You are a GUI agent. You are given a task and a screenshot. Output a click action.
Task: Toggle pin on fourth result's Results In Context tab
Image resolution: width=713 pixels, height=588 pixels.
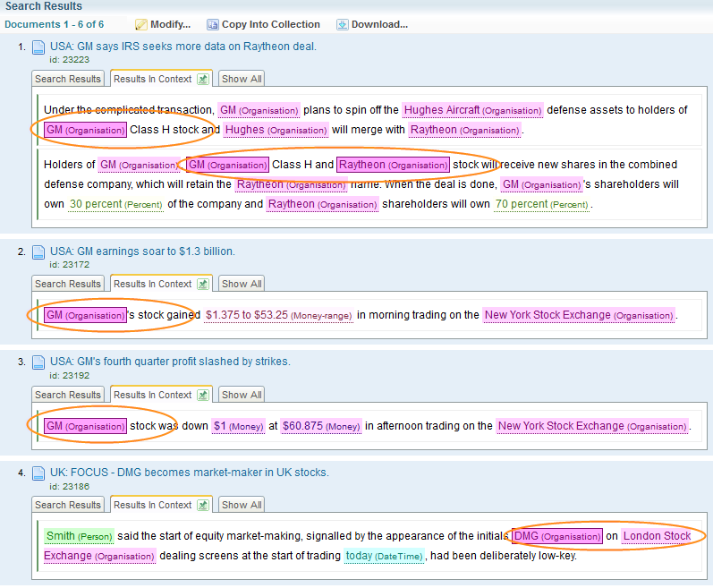202,506
